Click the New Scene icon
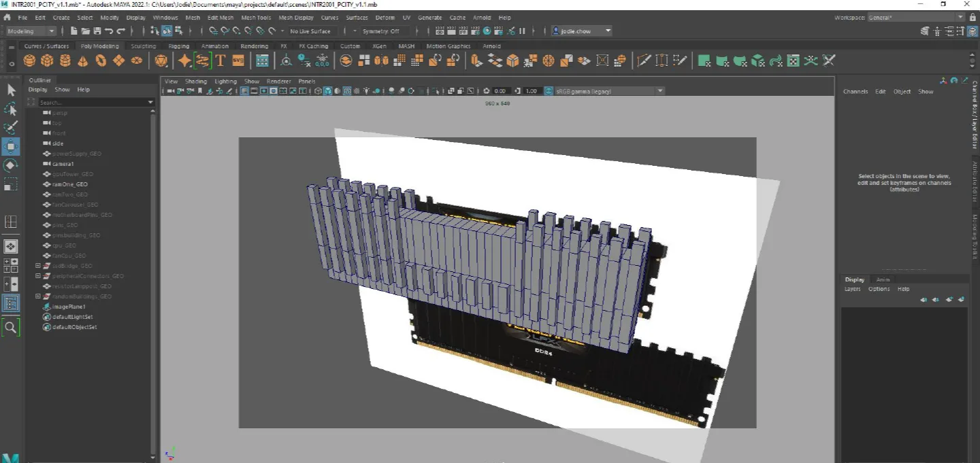Screen dimensions: 980x463 pos(73,31)
